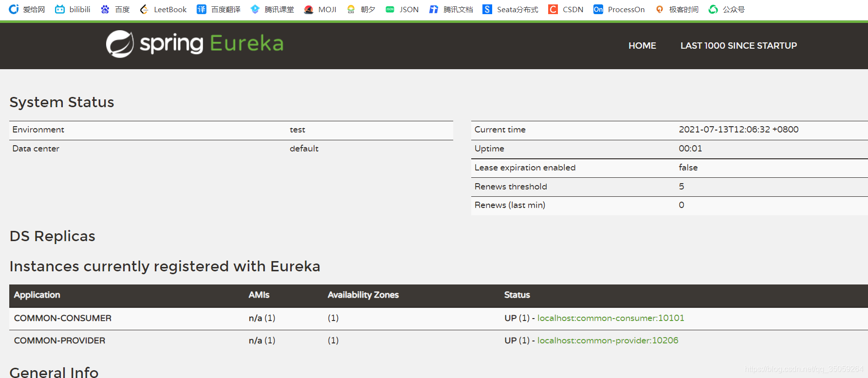Viewport: 868px width, 378px height.
Task: Select the Environment label cell
Action: (x=38, y=130)
